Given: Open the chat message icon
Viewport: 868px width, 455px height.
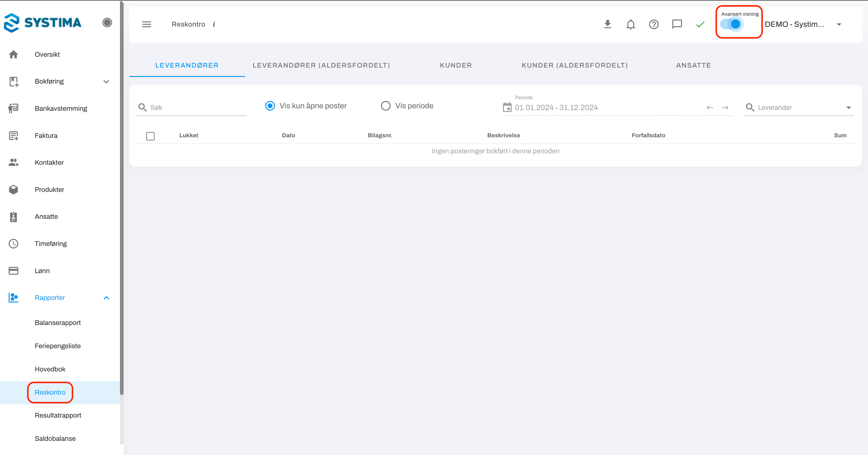Looking at the screenshot, I should click(x=677, y=24).
